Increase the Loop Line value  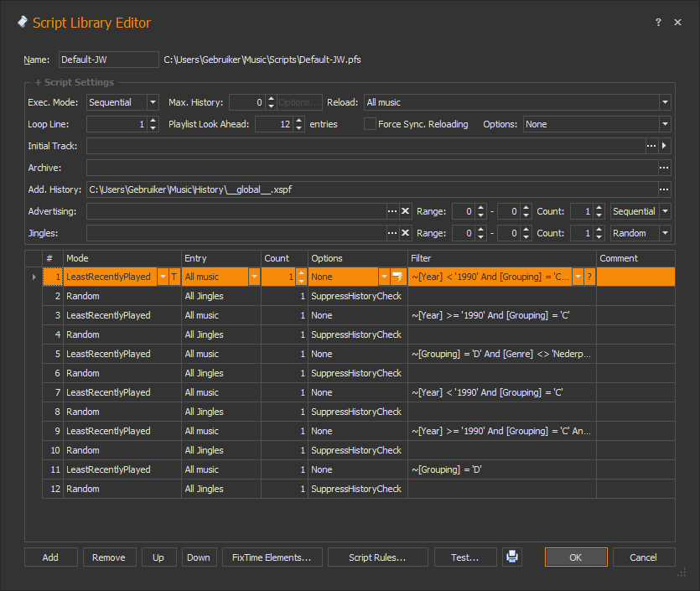point(153,121)
